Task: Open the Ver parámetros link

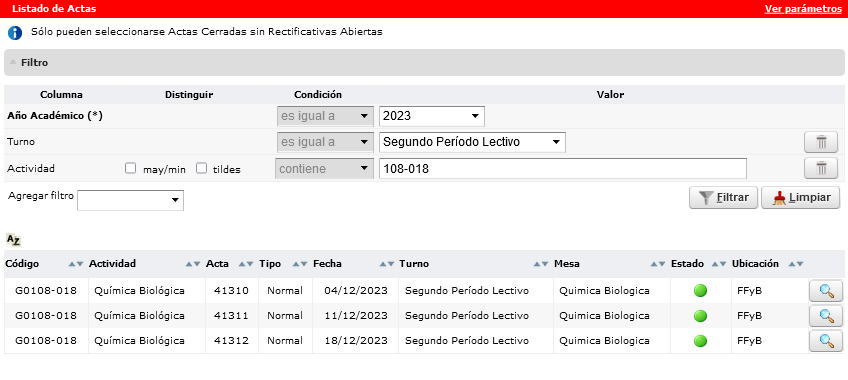Action: 803,9
